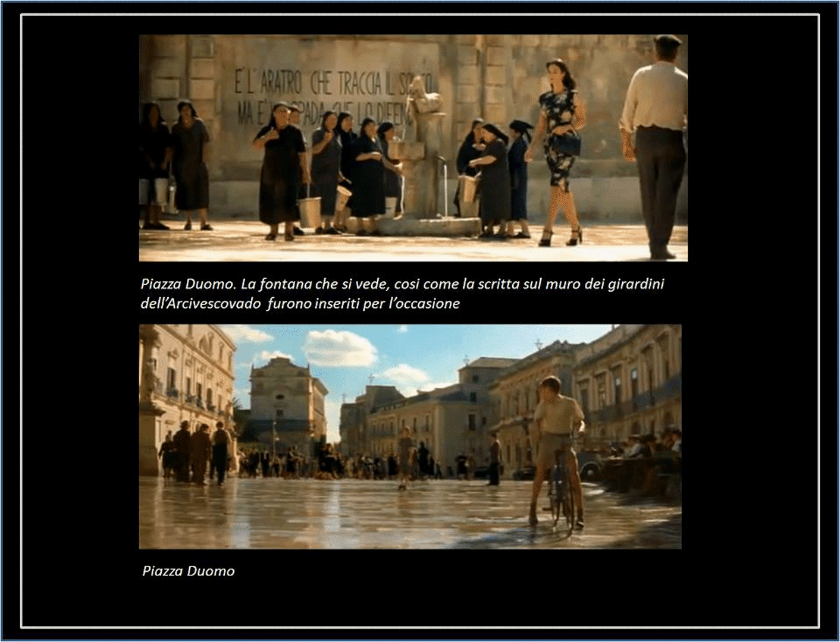The image size is (840, 642).
Task: Click the caption line 'dell'Arcivescovado furono inseriti'
Action: pos(300,303)
